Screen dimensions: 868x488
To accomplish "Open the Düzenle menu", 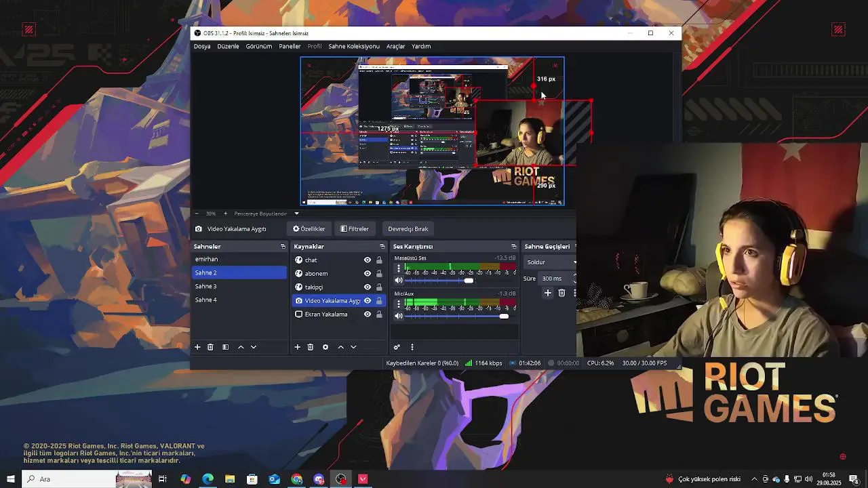I will click(228, 47).
